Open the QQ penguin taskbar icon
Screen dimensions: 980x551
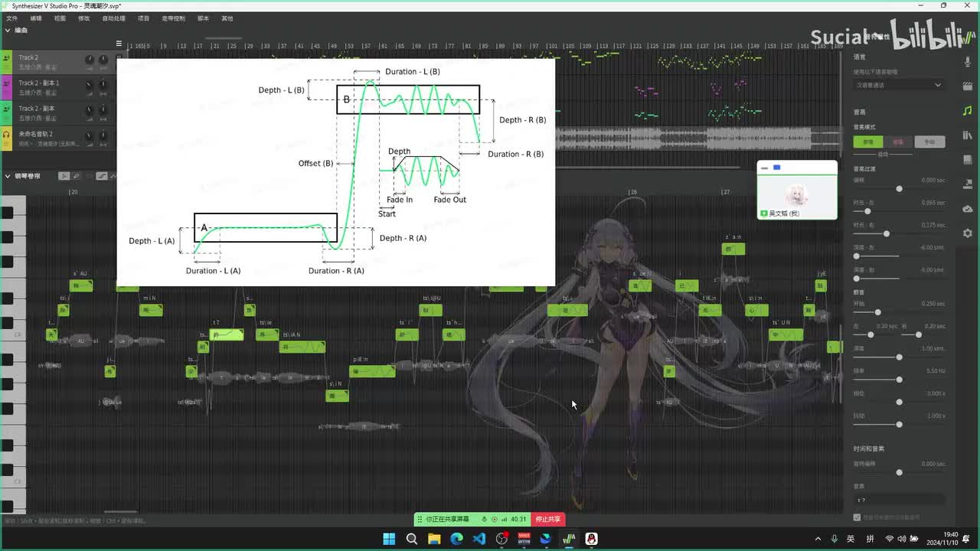[592, 539]
